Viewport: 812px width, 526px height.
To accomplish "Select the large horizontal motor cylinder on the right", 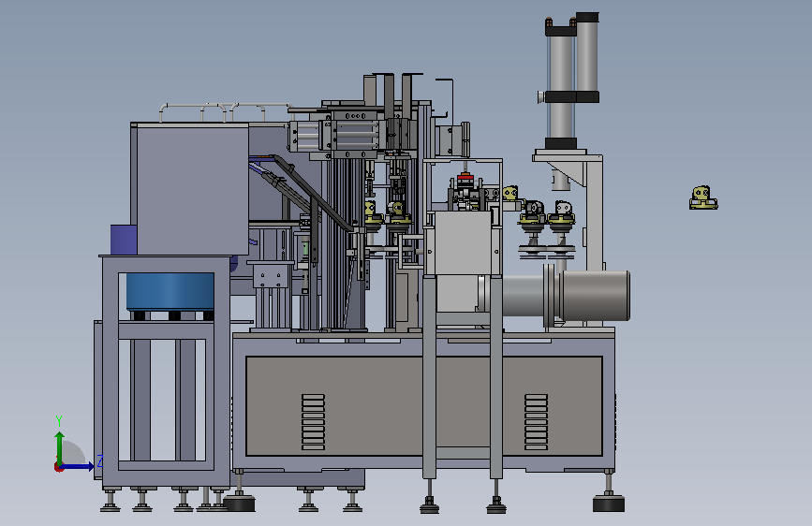I will tap(594, 296).
